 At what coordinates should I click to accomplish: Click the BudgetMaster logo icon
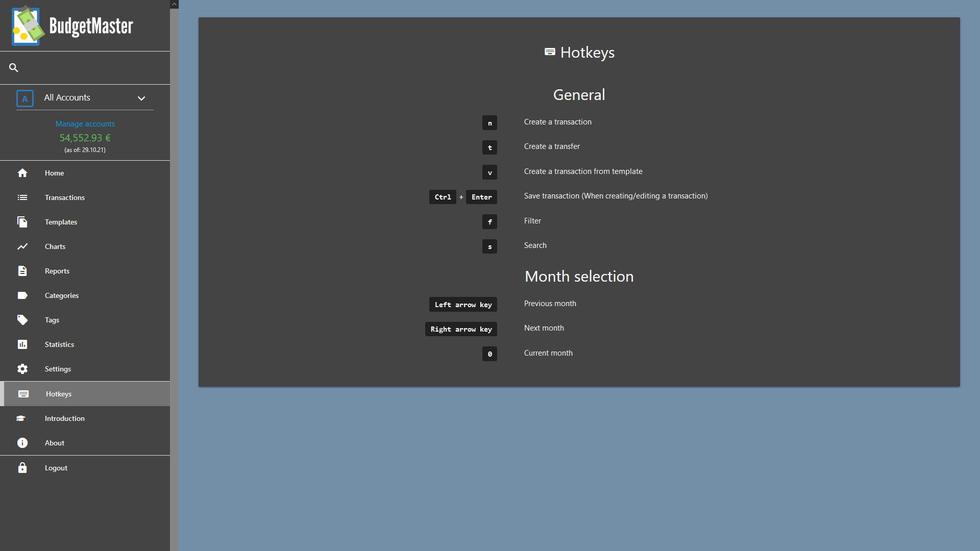click(x=28, y=26)
